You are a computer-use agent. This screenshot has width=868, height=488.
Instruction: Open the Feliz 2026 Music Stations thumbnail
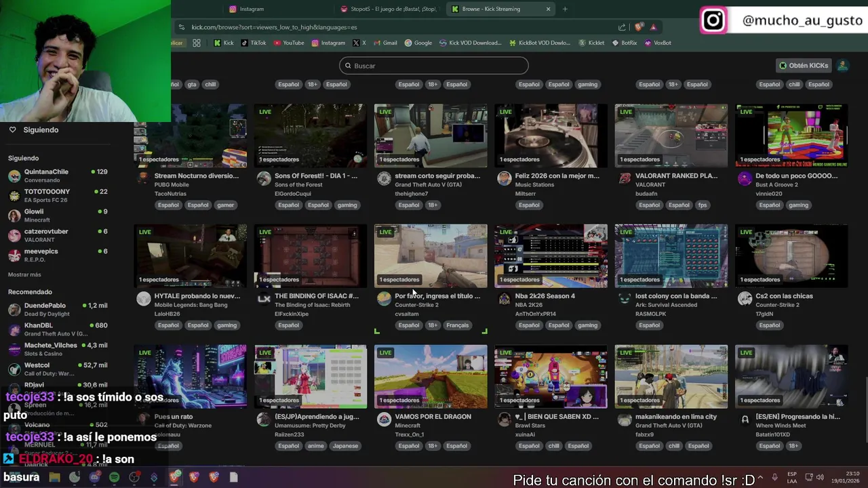(551, 136)
